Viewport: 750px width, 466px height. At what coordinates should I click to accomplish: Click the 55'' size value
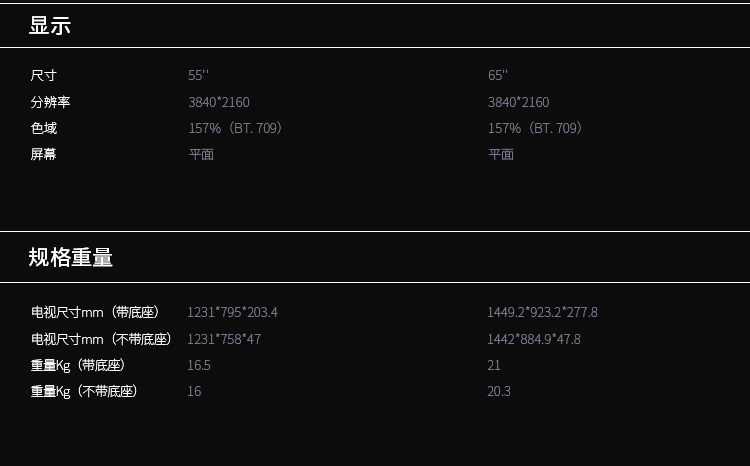click(x=198, y=76)
